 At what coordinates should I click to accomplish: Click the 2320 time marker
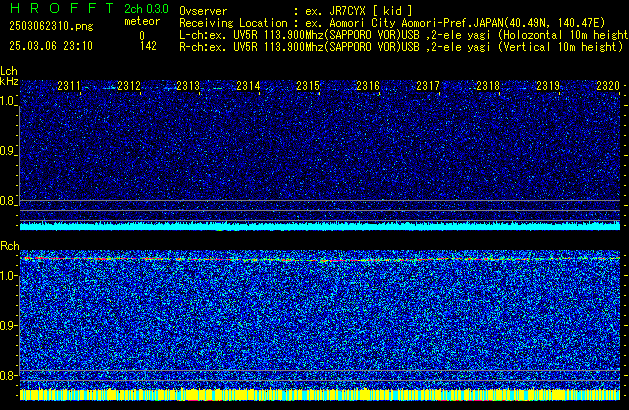[x=608, y=86]
